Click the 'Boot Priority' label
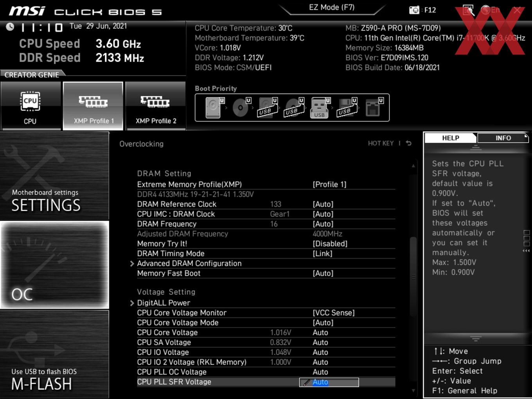Screen dimensions: 532x399 tap(216, 88)
